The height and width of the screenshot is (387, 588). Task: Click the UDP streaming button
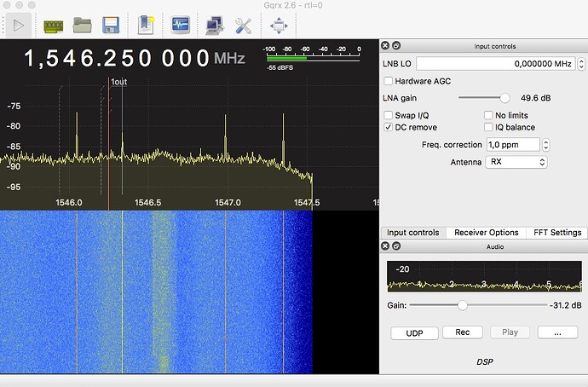coord(414,333)
